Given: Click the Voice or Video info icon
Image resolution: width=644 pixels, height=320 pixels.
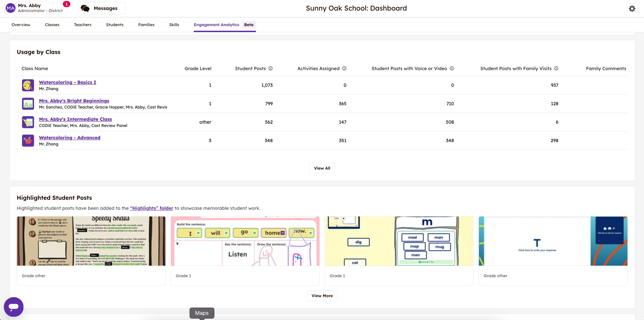Looking at the screenshot, I should click(x=451, y=69).
